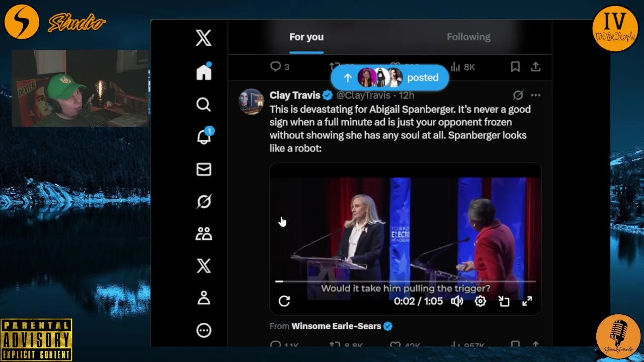Viewport: 644px width, 362px height.
Task: Go to Home in the sidebar
Action: [x=204, y=72]
